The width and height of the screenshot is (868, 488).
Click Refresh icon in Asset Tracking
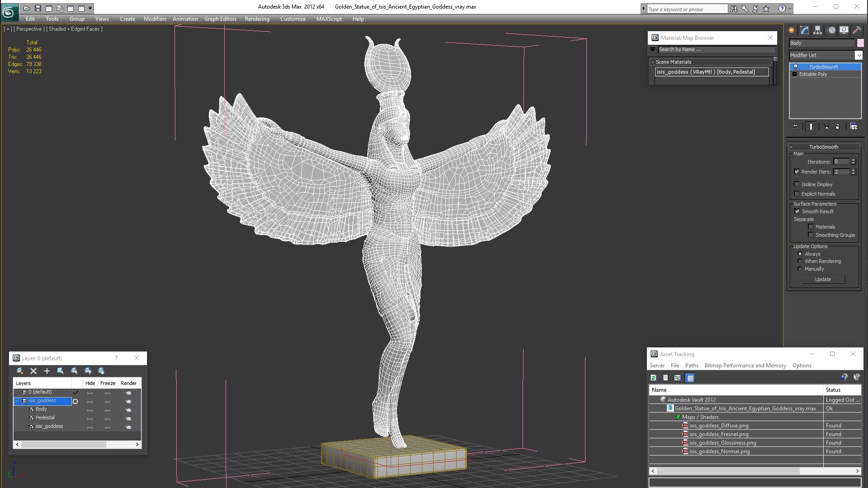click(653, 378)
